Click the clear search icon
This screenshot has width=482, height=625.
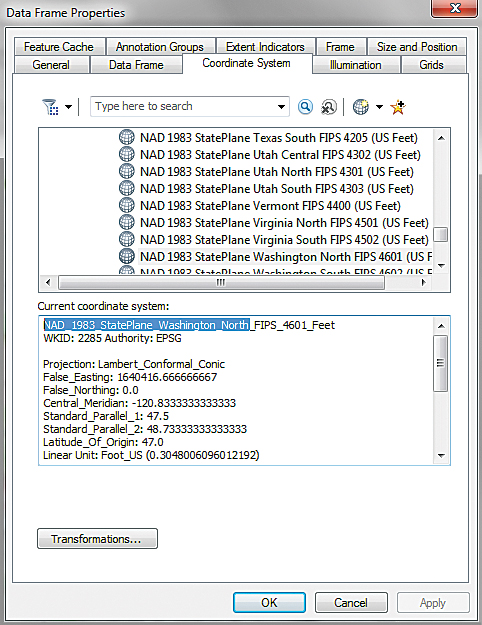329,107
